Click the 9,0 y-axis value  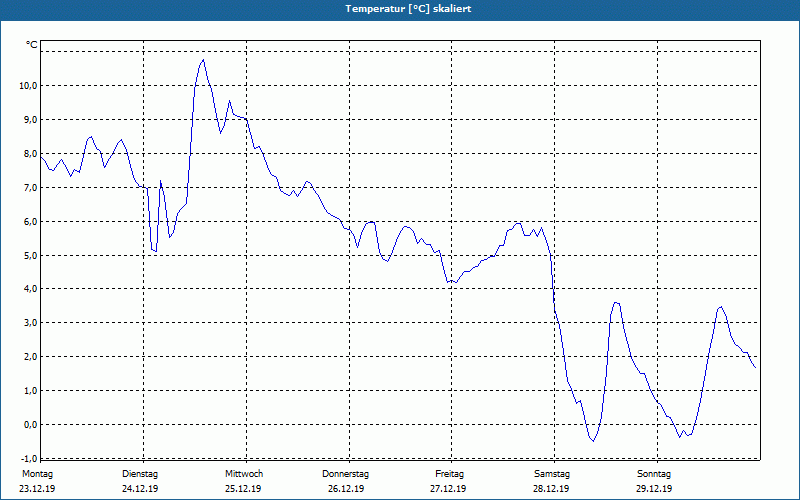30,119
